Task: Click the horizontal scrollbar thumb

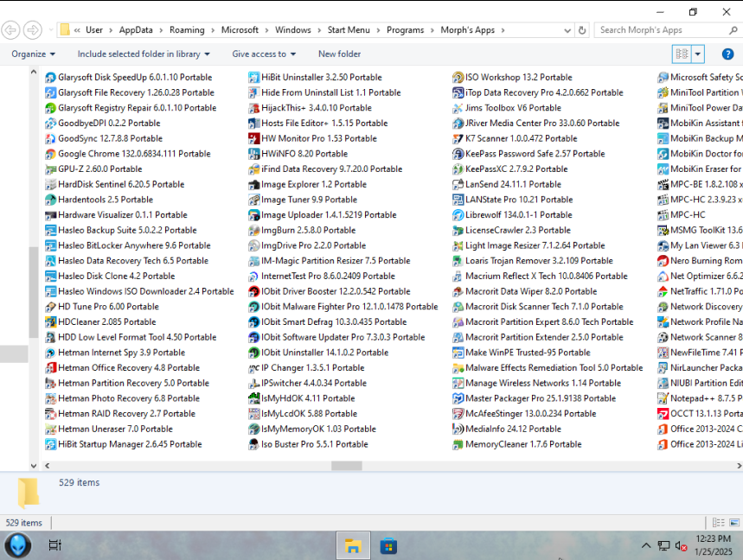Action: pos(346,467)
